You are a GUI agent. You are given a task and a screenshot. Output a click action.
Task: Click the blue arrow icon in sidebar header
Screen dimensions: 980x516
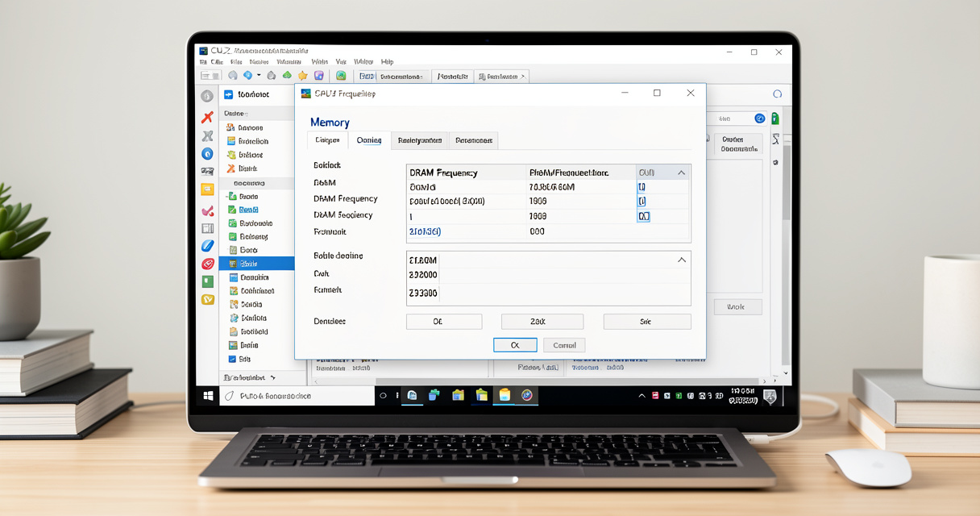click(228, 94)
